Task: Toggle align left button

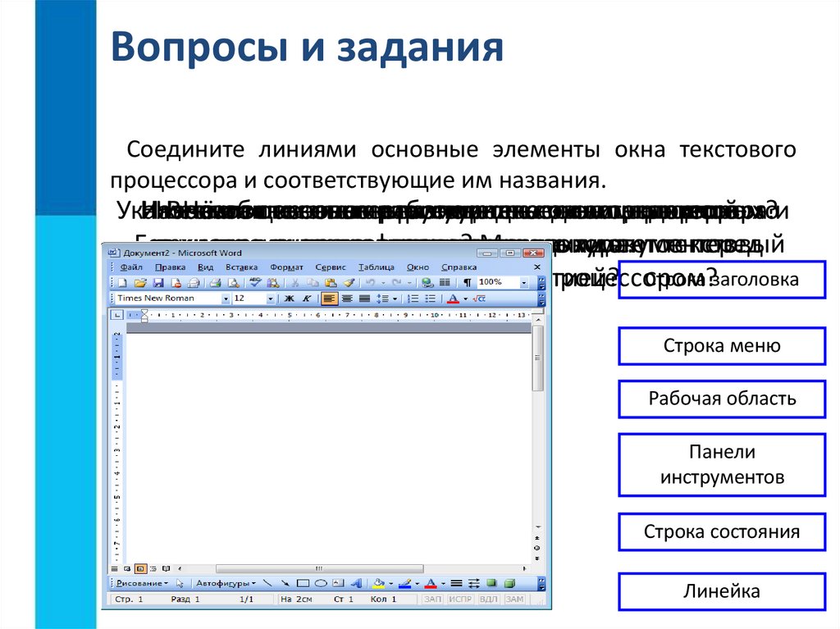Action: click(x=330, y=299)
